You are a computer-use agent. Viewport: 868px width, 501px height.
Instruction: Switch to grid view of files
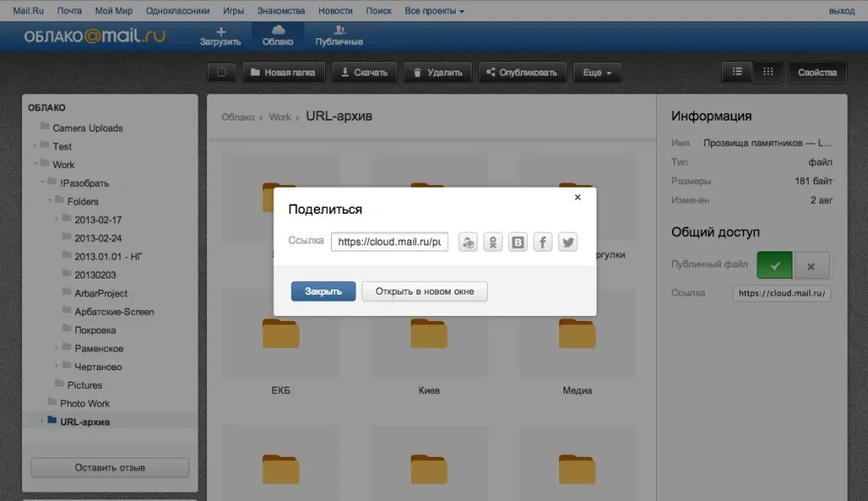coord(768,72)
